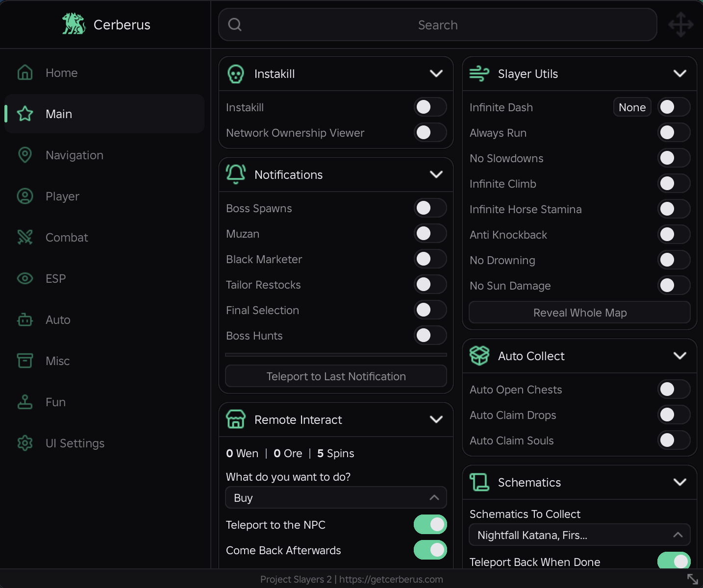Open the 'What do you want to do?' Buy dropdown
Viewport: 703px width, 588px height.
point(336,497)
